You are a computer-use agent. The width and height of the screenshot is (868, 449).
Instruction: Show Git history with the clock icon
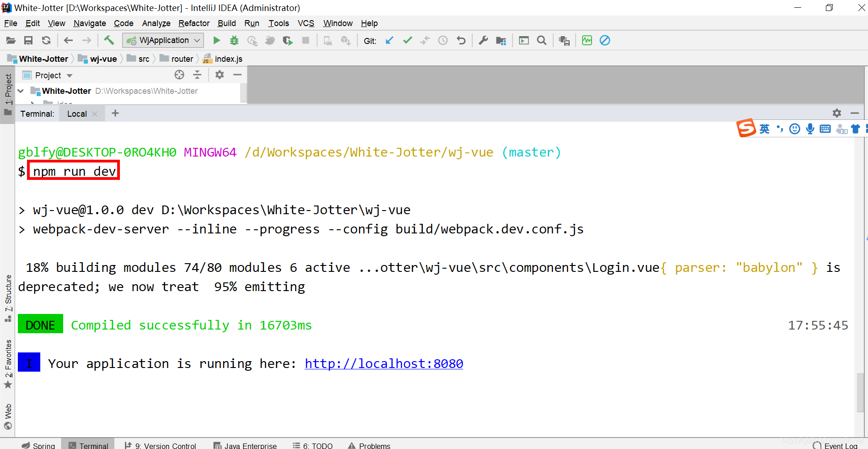pos(443,41)
